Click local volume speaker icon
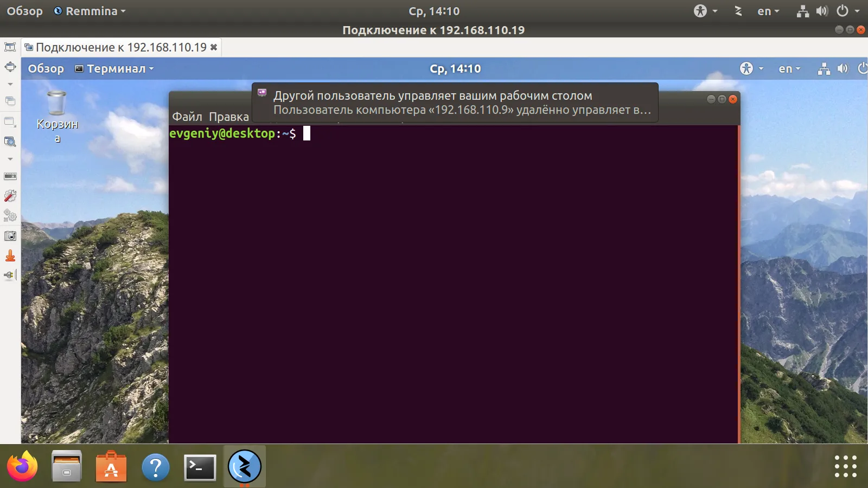 822,11
